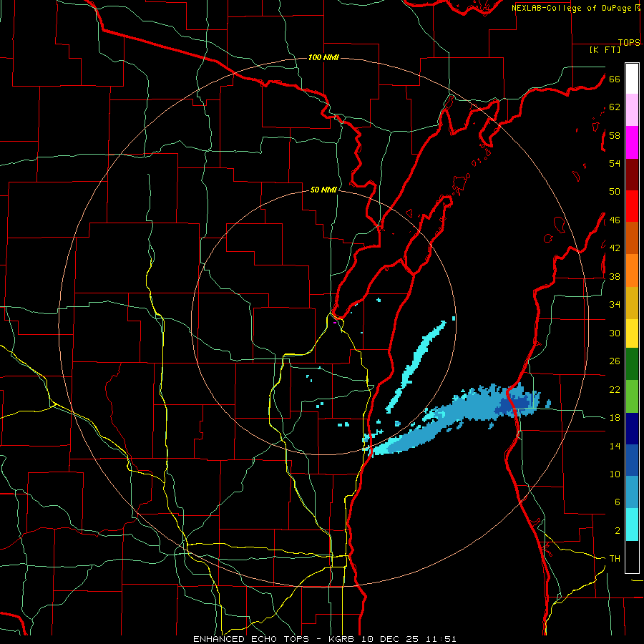The image size is (644, 644).
Task: Click the "46" legend value
Action: [x=615, y=220]
